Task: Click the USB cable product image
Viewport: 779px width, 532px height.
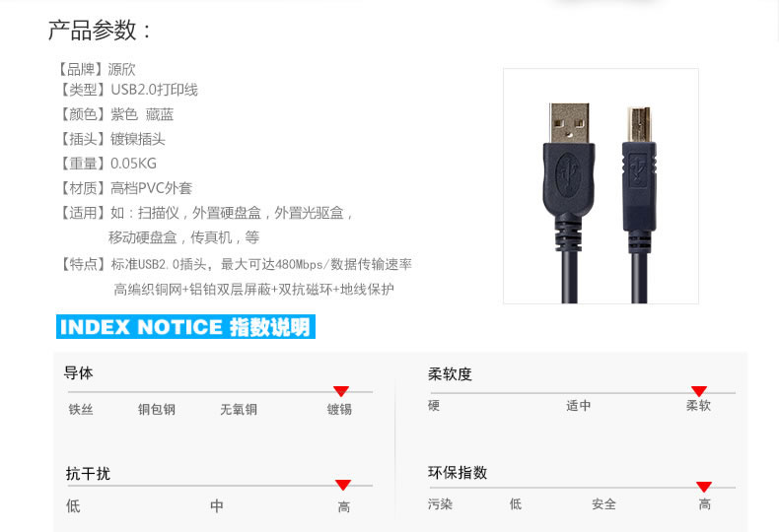Action: 601,185
